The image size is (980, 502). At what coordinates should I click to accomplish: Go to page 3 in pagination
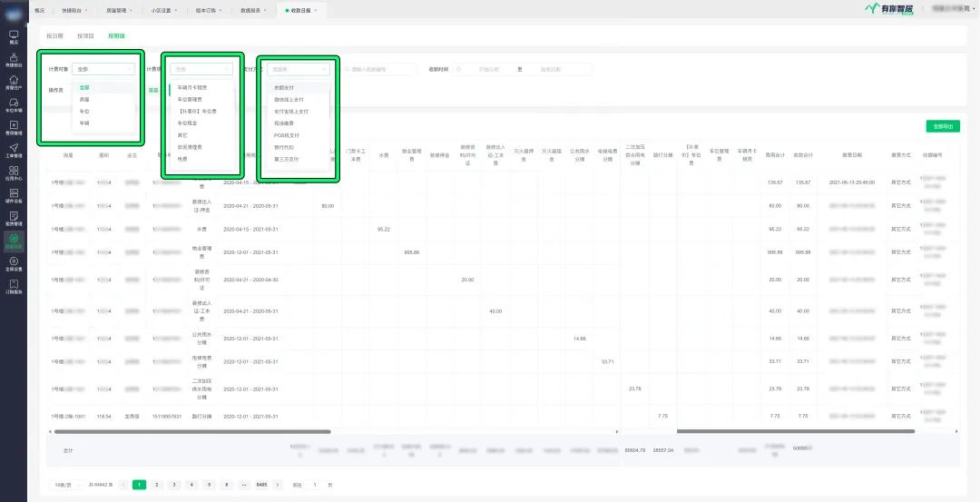pos(173,485)
